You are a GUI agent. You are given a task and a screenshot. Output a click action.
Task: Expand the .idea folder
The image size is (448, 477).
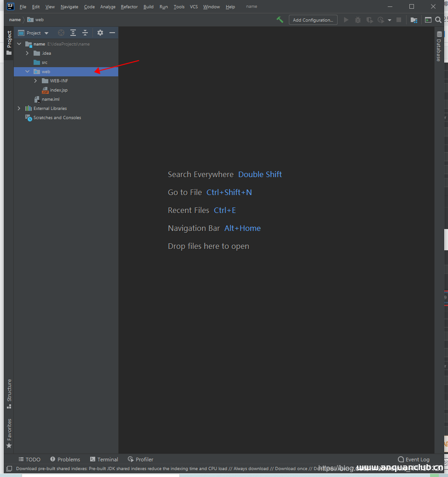point(27,53)
